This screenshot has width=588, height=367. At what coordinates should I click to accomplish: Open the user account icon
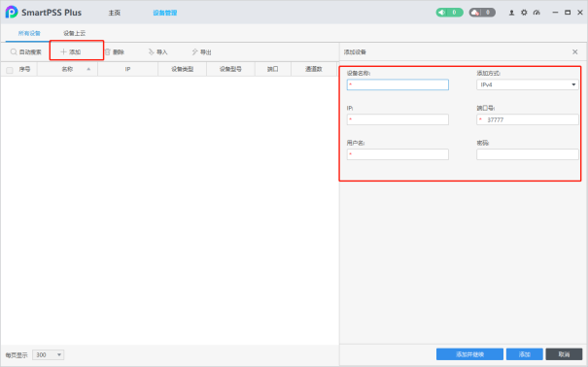pyautogui.click(x=511, y=13)
